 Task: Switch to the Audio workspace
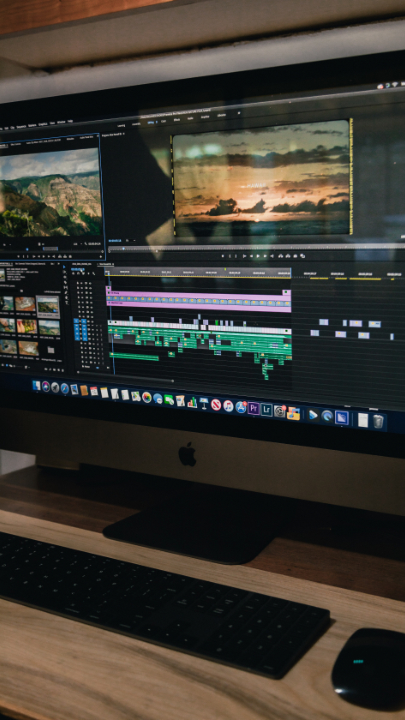(191, 119)
